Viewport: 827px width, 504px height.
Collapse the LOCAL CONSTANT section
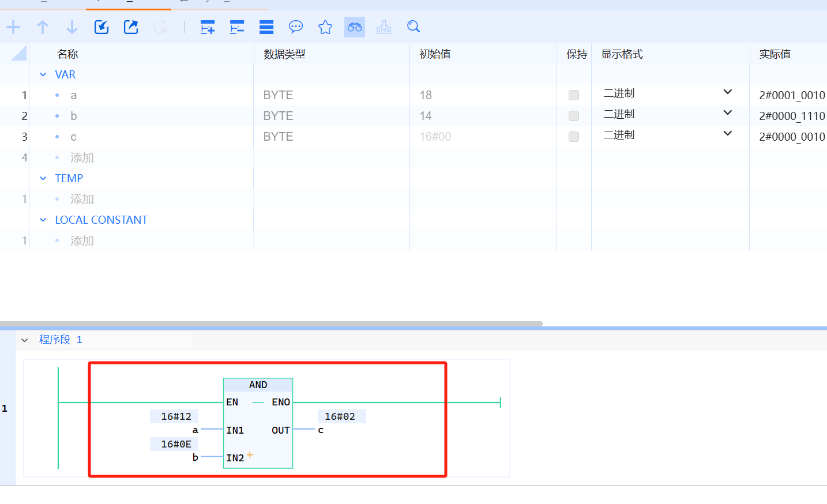pyautogui.click(x=43, y=220)
